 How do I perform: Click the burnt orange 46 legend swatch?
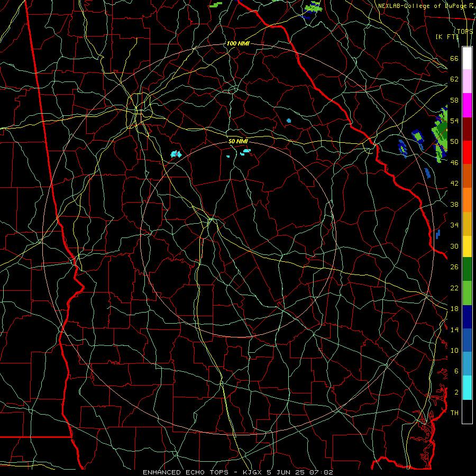pyautogui.click(x=467, y=176)
